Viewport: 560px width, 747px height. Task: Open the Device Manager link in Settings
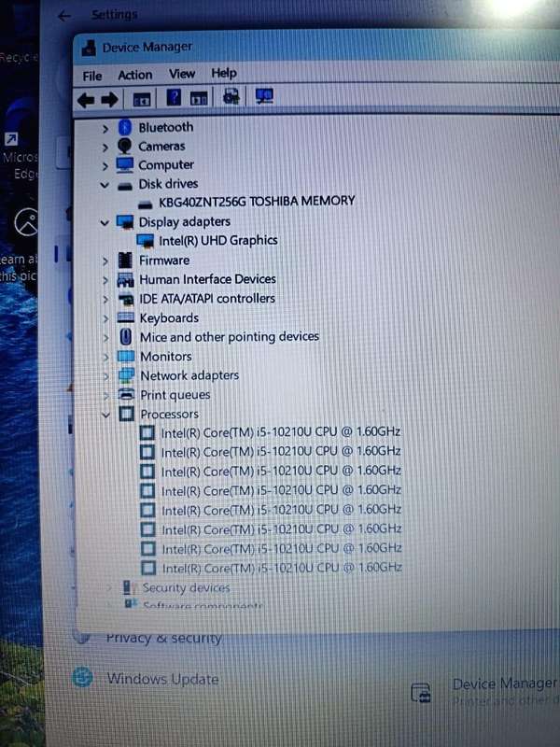click(x=505, y=684)
